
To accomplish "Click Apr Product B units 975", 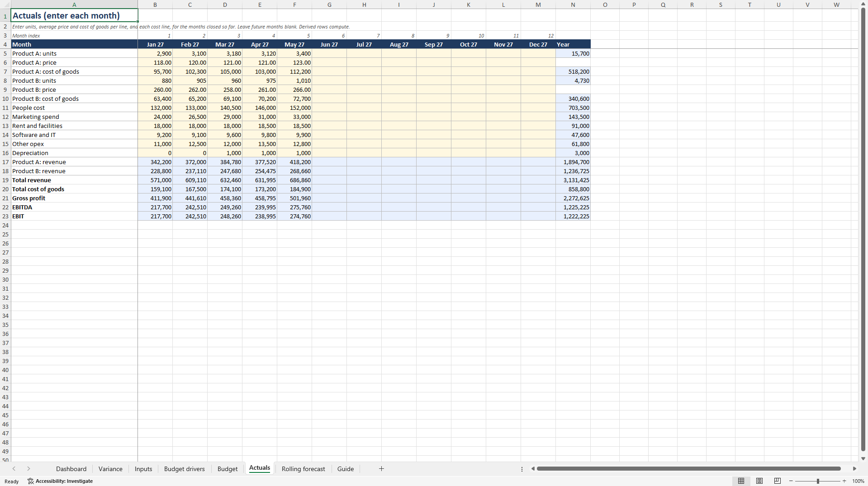I will pyautogui.click(x=260, y=80).
